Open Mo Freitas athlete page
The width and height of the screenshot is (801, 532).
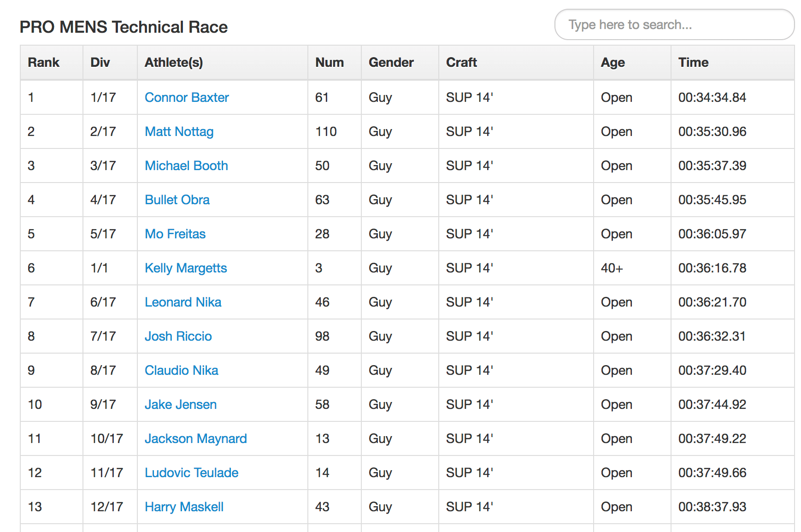pos(175,234)
